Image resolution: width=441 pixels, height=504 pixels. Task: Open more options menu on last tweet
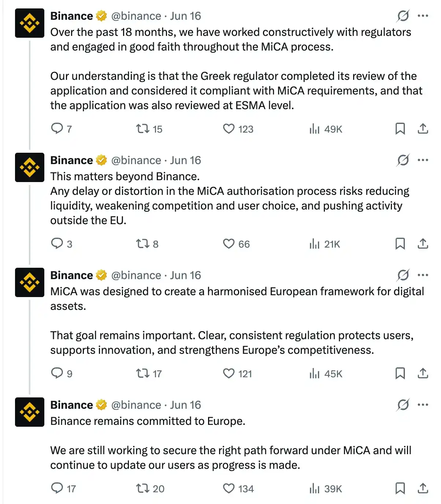pos(423,405)
